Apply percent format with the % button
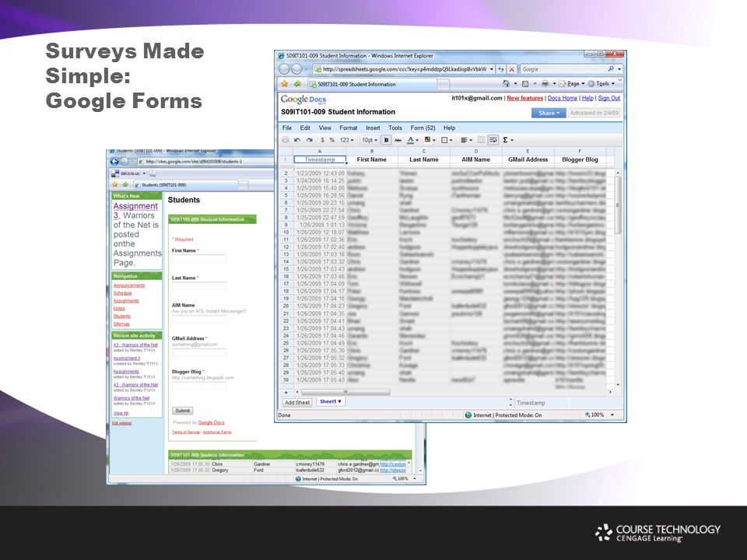 pos(331,140)
